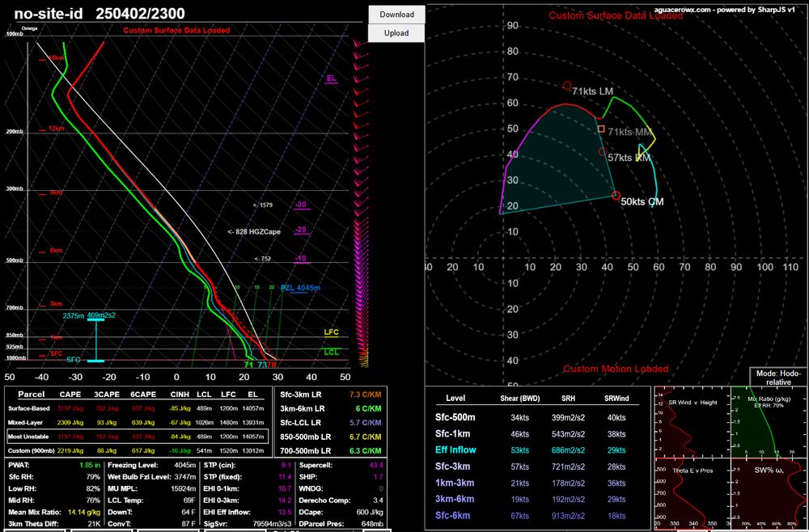Viewport: 809px width, 532px height.
Task: Open the Theta E v Pres inset chart
Action: tap(692, 493)
